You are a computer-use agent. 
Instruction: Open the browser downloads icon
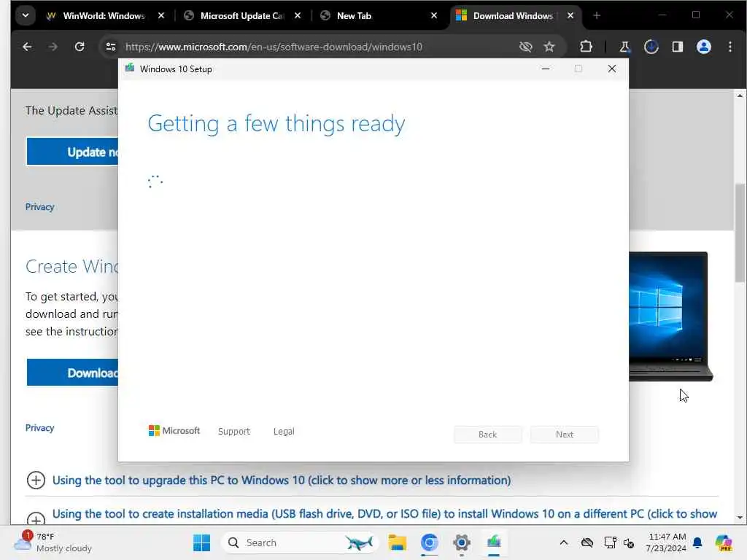click(x=651, y=47)
